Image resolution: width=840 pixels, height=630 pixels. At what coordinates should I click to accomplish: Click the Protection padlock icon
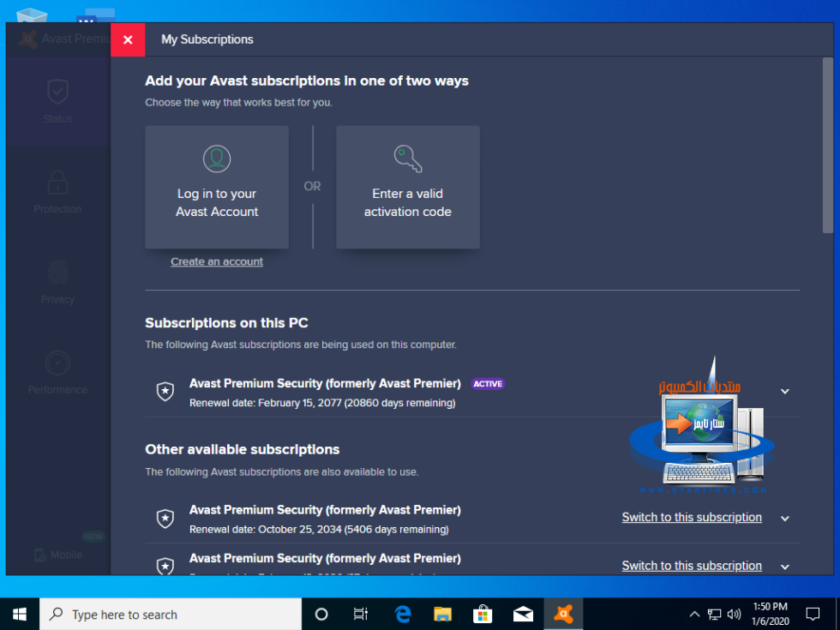(x=58, y=182)
